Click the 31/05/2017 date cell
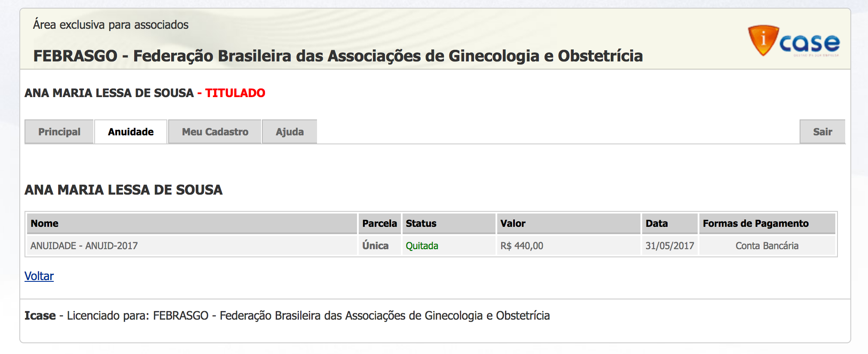Screen dimensions: 868x354 [x=670, y=246]
